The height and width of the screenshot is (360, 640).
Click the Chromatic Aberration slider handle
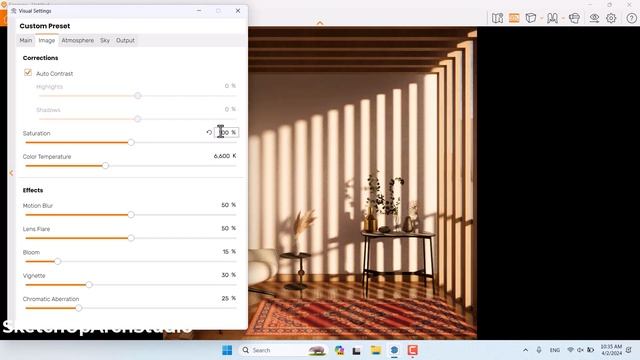pos(79,308)
